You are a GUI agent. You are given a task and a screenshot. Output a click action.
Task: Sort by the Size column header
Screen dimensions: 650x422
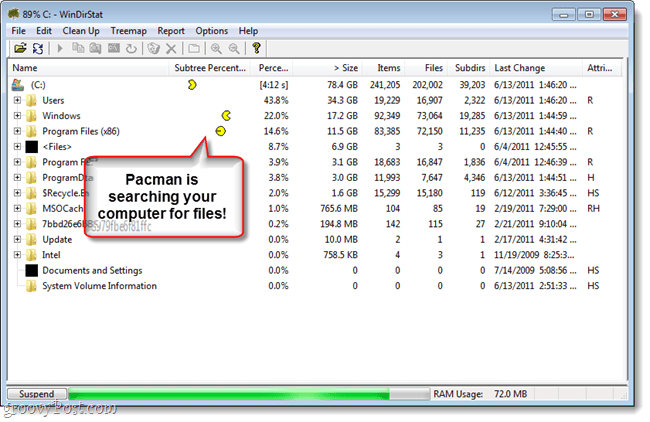point(327,68)
